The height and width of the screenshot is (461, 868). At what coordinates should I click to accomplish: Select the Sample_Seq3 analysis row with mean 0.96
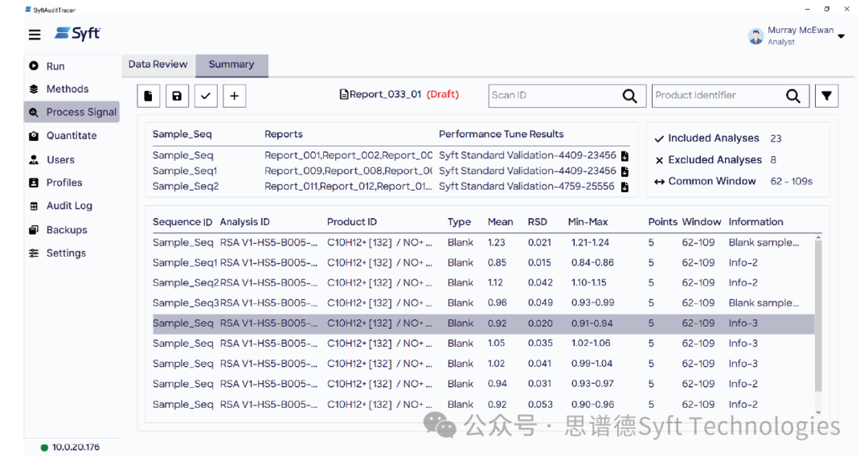click(483, 303)
